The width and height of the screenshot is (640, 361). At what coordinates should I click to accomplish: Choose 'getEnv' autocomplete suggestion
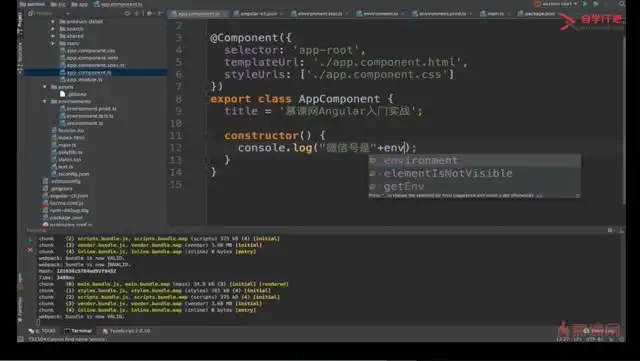click(x=474, y=186)
